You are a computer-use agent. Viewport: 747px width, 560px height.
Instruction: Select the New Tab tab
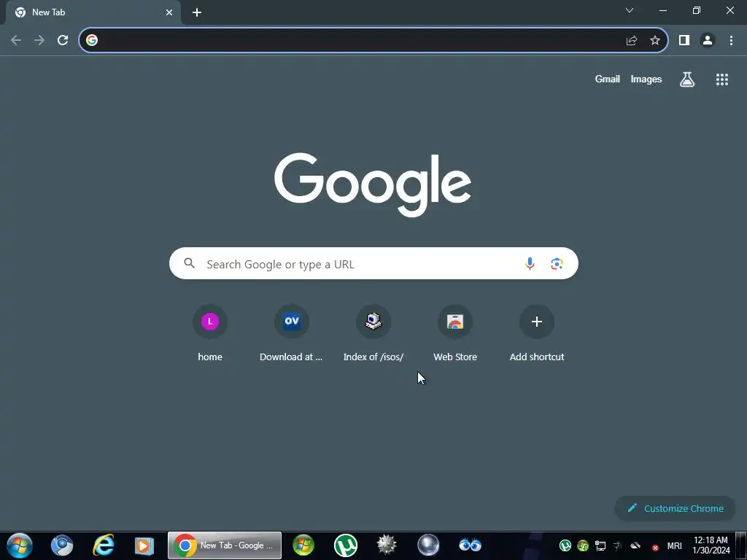coord(93,12)
